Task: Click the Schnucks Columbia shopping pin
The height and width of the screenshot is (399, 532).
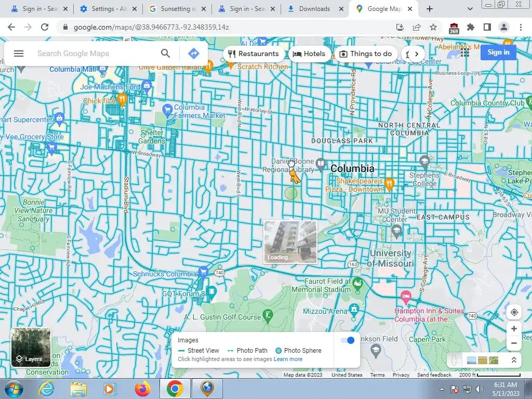Action: (x=203, y=272)
